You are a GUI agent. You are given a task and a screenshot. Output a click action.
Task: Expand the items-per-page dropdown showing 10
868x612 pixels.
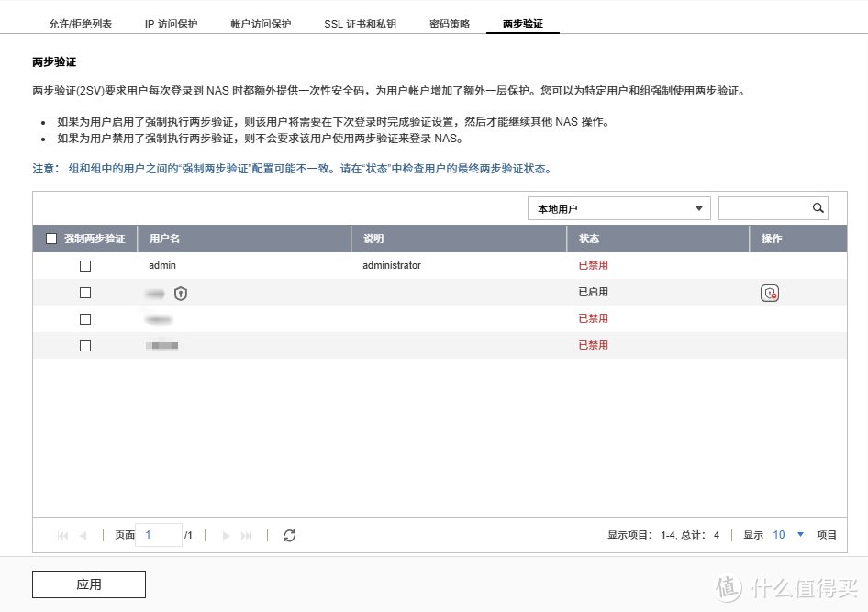[787, 535]
